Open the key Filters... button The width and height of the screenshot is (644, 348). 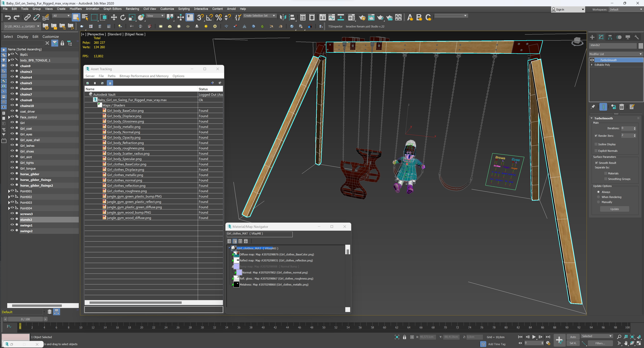600,343
